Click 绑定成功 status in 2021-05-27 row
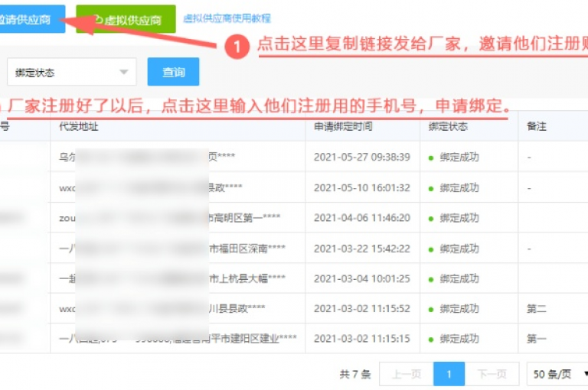This screenshot has height=390, width=588. click(454, 157)
